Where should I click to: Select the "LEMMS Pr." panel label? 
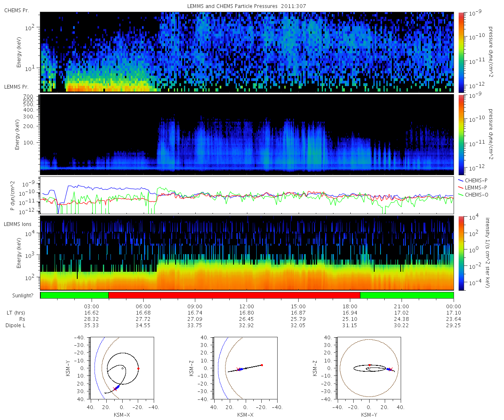click(16, 87)
